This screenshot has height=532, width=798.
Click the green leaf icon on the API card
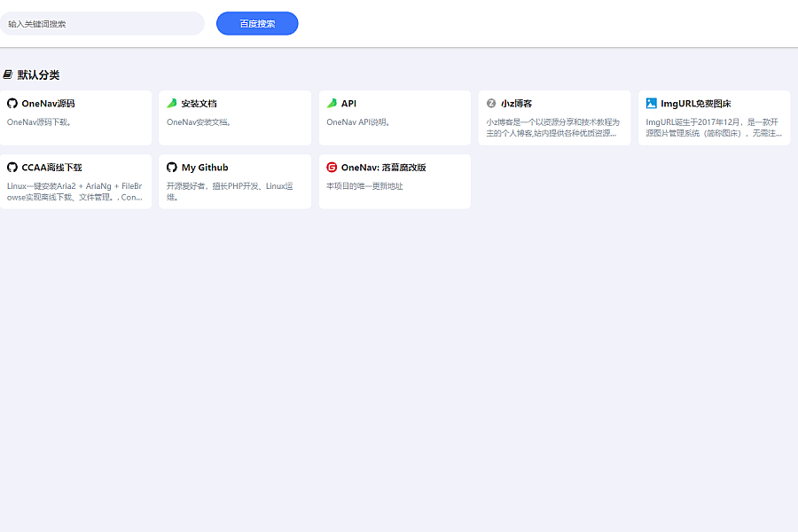pyautogui.click(x=332, y=104)
